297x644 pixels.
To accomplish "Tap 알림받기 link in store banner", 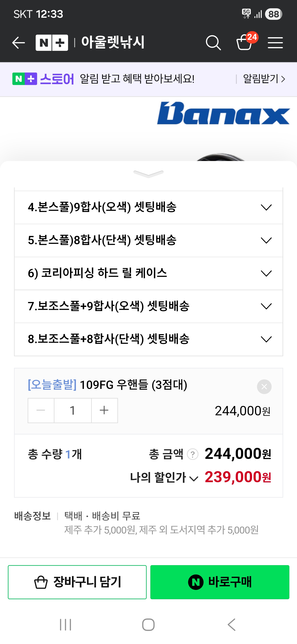I will point(264,79).
